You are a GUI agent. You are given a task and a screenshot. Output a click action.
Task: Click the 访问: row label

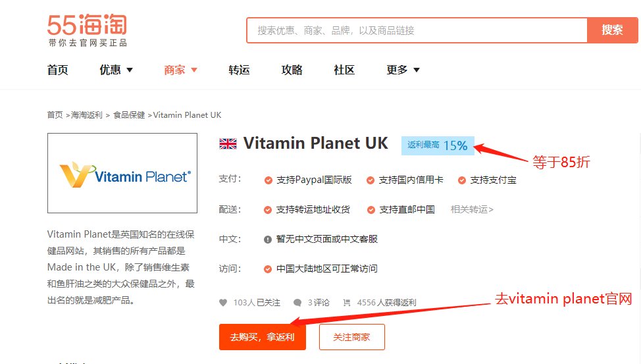[x=230, y=269]
